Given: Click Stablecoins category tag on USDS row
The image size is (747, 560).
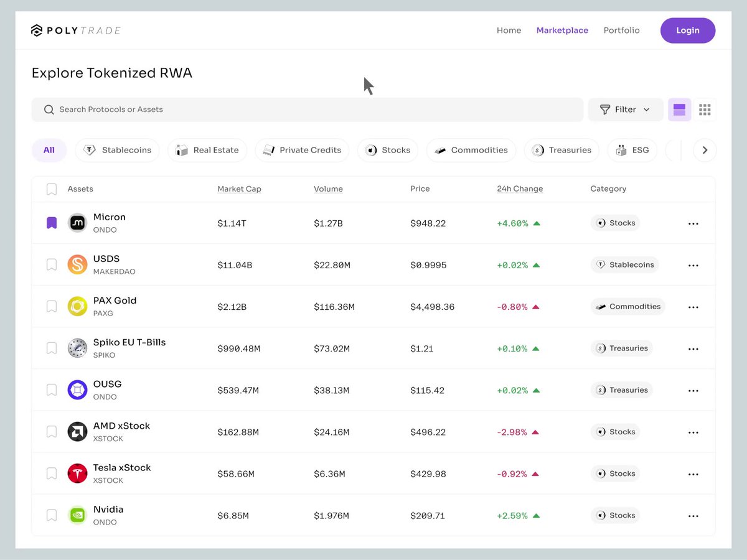Looking at the screenshot, I should (x=624, y=264).
